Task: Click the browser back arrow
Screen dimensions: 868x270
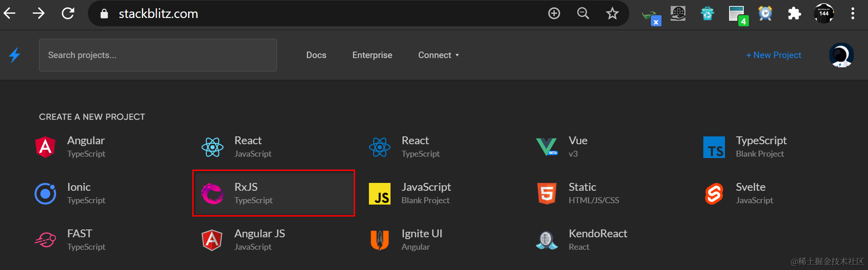Action: tap(10, 13)
